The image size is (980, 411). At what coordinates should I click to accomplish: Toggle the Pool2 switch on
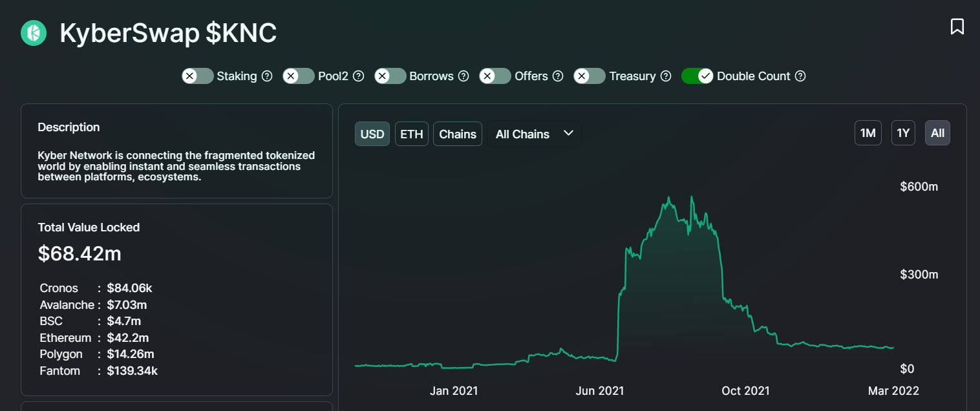point(299,76)
